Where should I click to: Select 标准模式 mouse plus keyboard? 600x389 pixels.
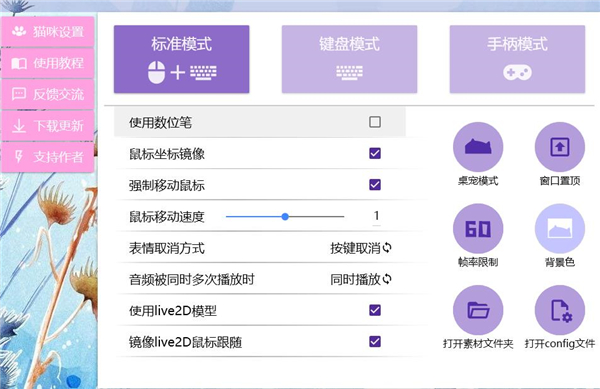181,59
